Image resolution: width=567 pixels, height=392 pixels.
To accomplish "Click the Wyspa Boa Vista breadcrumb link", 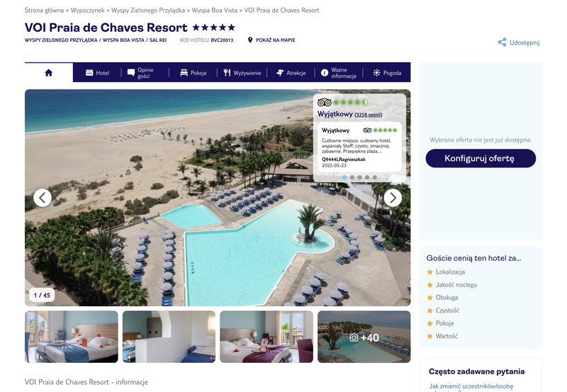I will point(215,10).
